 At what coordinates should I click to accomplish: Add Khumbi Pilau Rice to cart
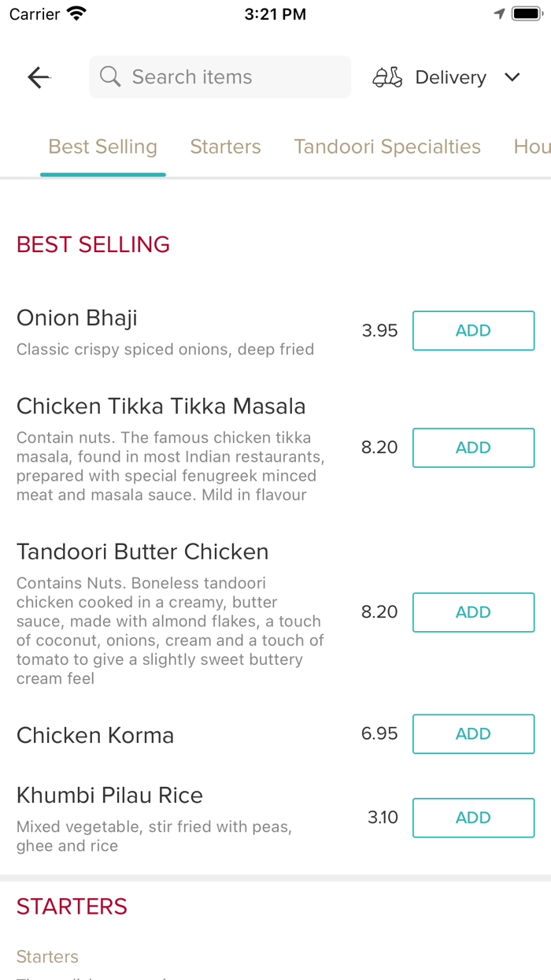coord(473,818)
